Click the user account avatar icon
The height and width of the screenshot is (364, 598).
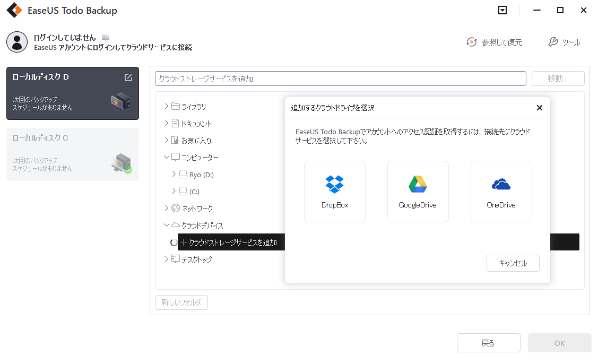pos(17,42)
